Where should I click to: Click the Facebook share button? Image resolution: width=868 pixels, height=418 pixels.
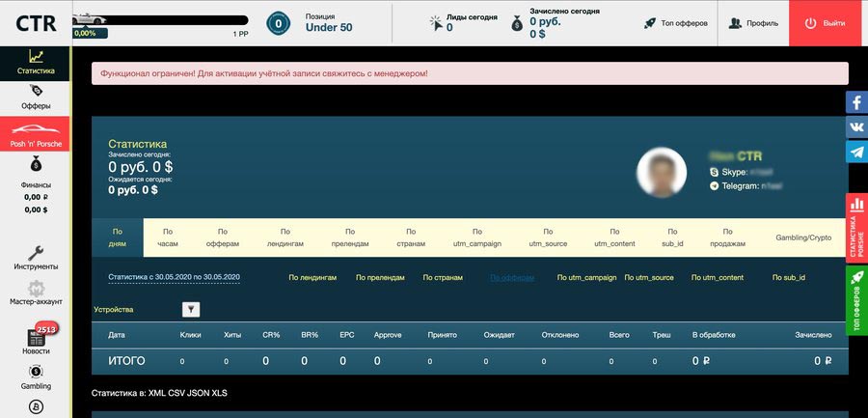[x=856, y=102]
